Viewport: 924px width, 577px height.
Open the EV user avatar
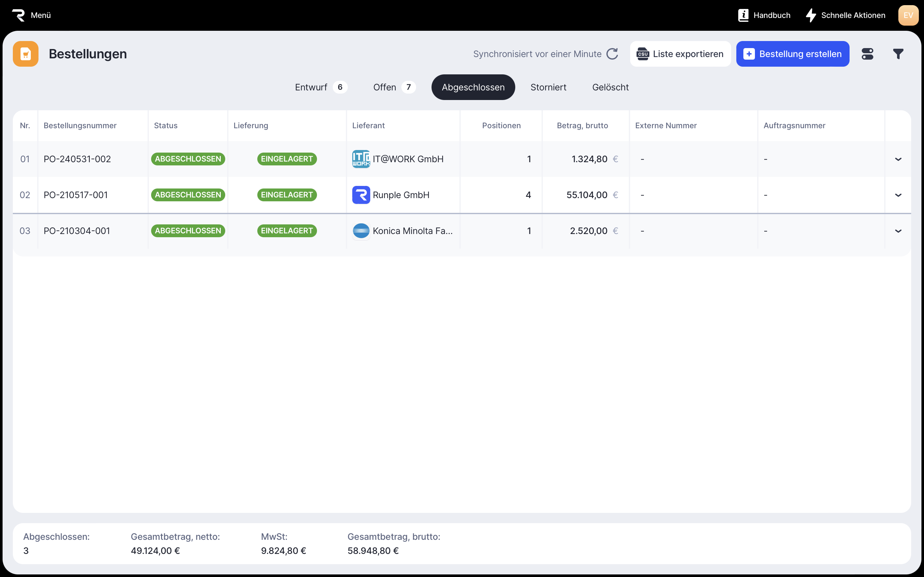pos(908,15)
